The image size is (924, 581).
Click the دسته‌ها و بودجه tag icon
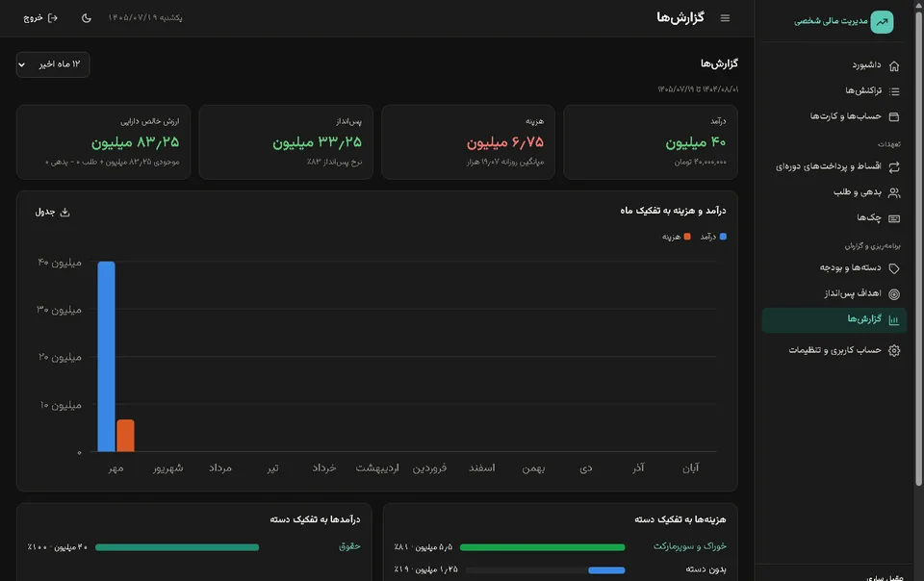[x=894, y=268]
